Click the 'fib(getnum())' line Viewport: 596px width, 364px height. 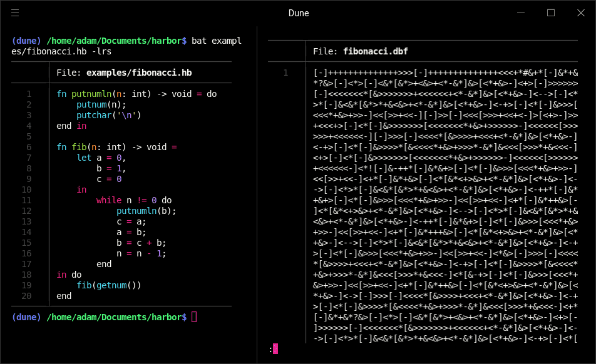coord(109,285)
